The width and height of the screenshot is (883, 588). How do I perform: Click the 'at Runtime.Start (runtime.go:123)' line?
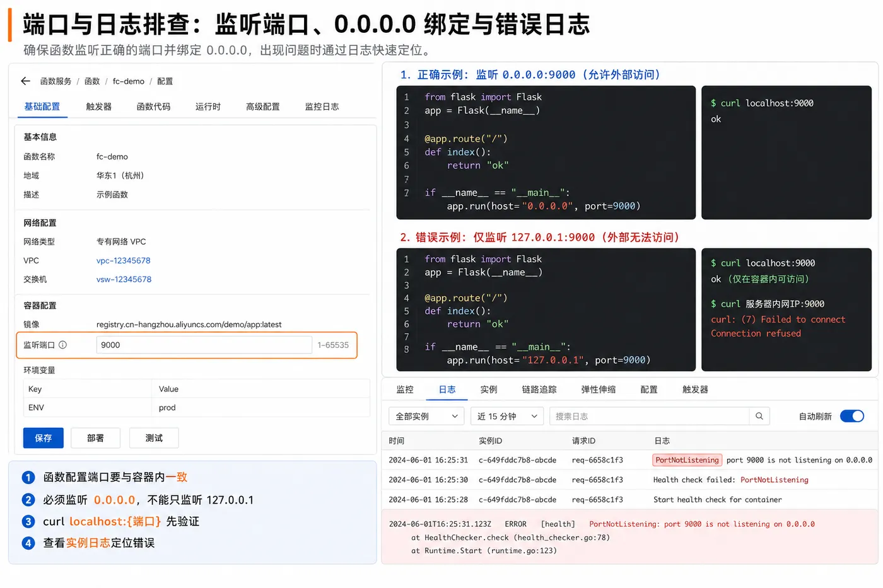point(484,551)
